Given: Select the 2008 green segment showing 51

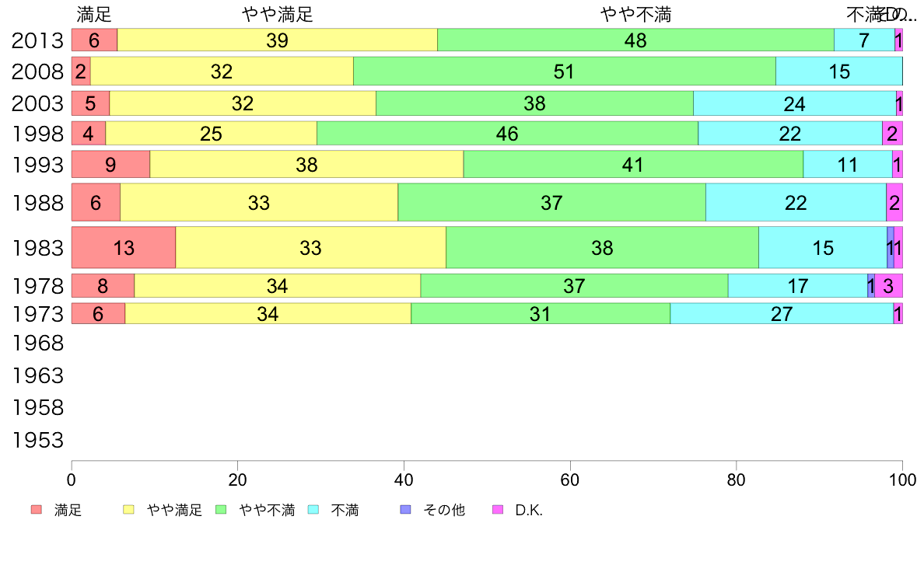Looking at the screenshot, I should point(564,72).
